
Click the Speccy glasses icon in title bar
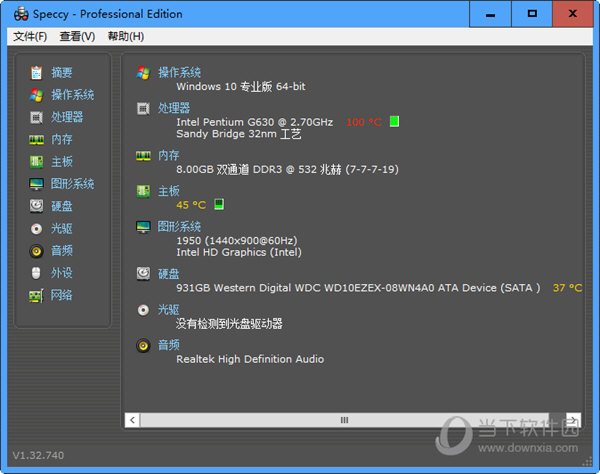click(21, 14)
